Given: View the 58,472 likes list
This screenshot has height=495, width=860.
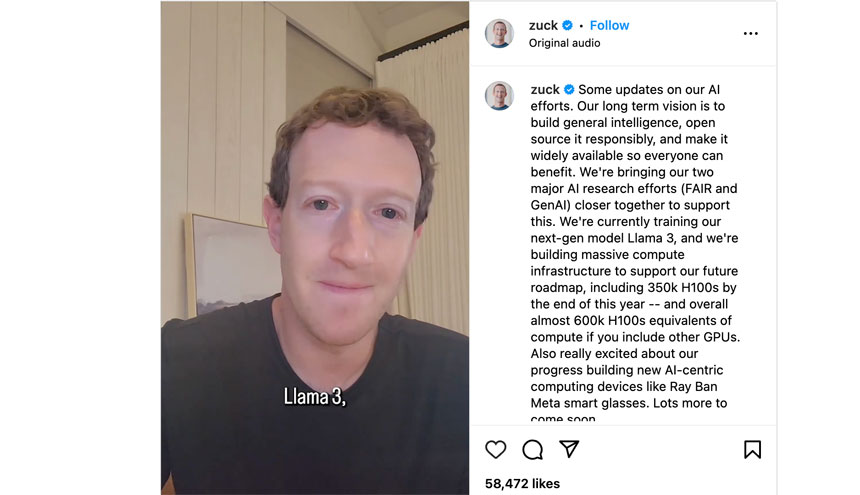Looking at the screenshot, I should pos(522,483).
